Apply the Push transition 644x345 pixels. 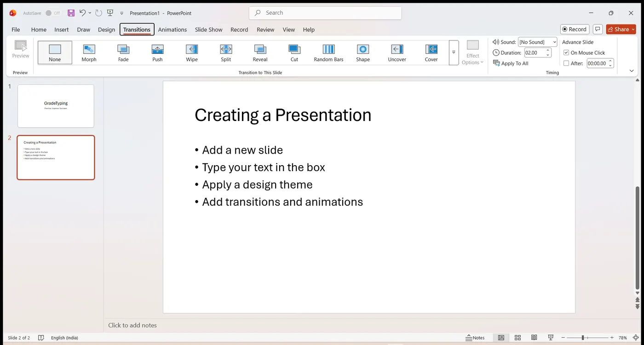tap(157, 52)
